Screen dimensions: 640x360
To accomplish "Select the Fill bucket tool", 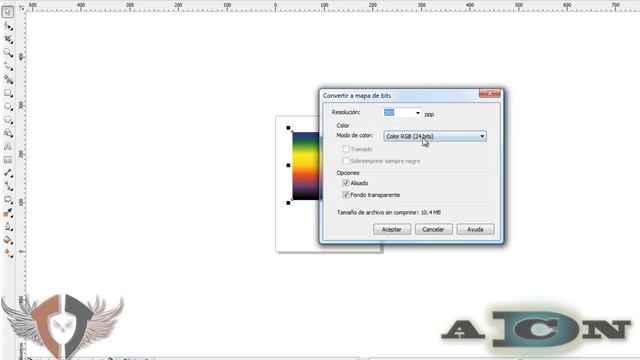I will tap(8, 240).
